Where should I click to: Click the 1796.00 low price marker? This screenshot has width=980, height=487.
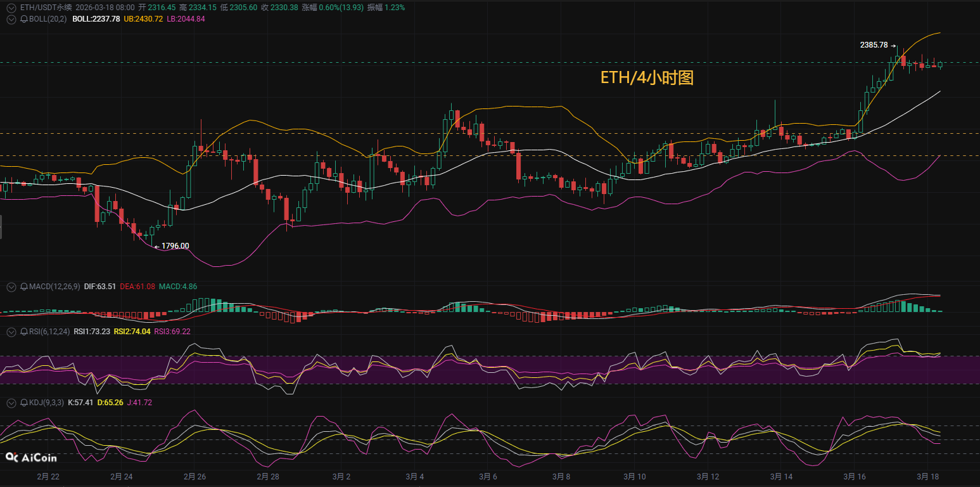[x=175, y=246]
